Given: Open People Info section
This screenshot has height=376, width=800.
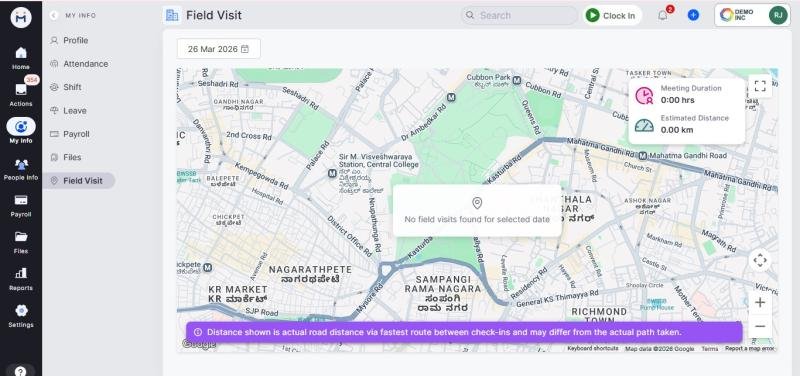Looking at the screenshot, I should tap(21, 169).
